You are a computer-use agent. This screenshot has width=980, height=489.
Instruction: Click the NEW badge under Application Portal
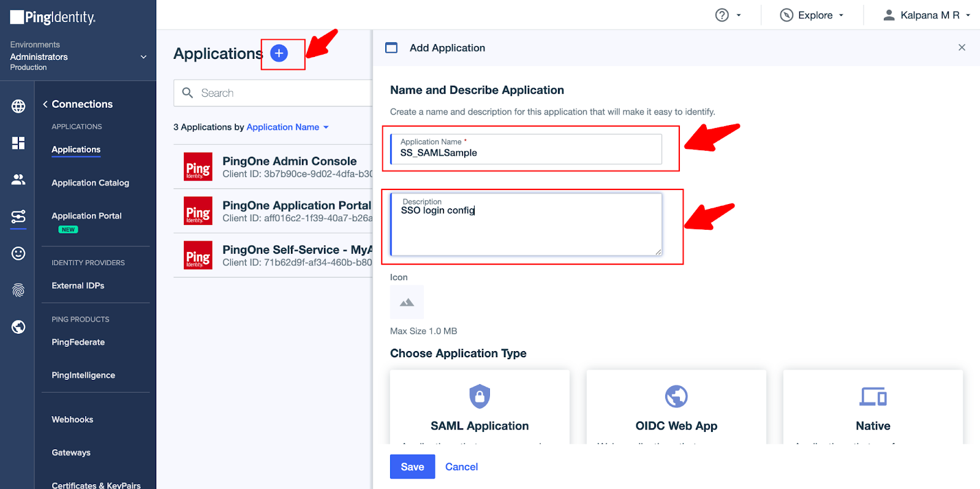(68, 230)
